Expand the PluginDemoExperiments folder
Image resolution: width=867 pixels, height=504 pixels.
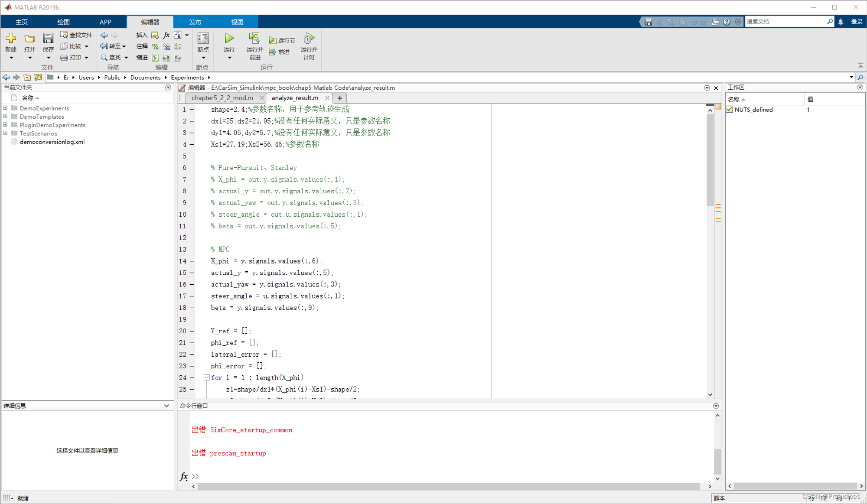[5, 125]
